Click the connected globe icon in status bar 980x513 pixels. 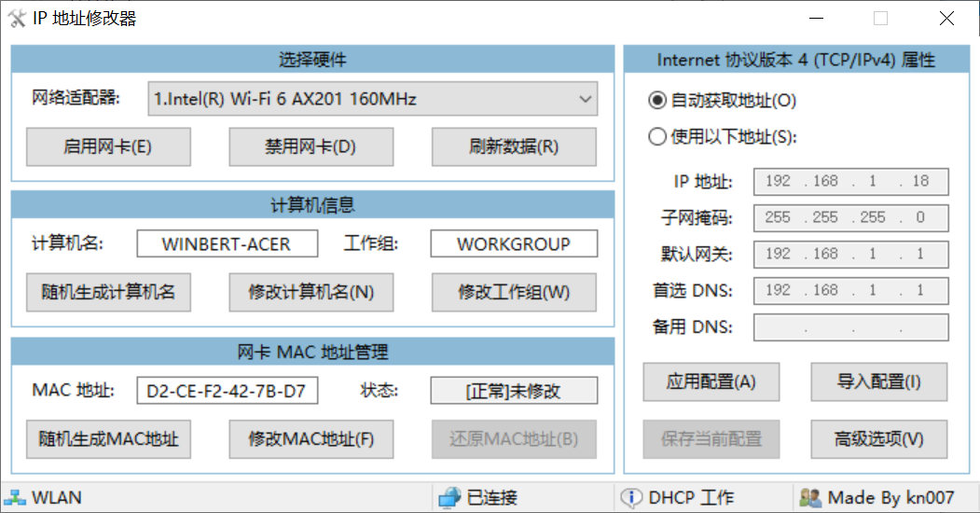(449, 498)
